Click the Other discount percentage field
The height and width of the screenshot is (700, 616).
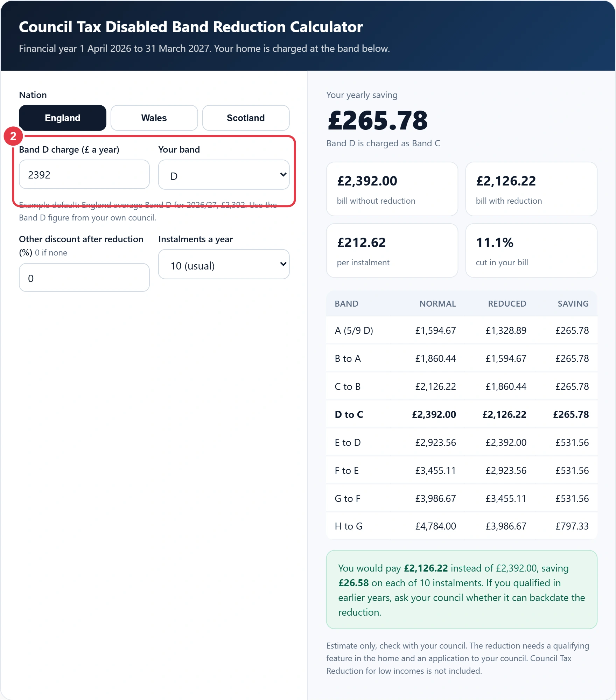click(x=84, y=278)
